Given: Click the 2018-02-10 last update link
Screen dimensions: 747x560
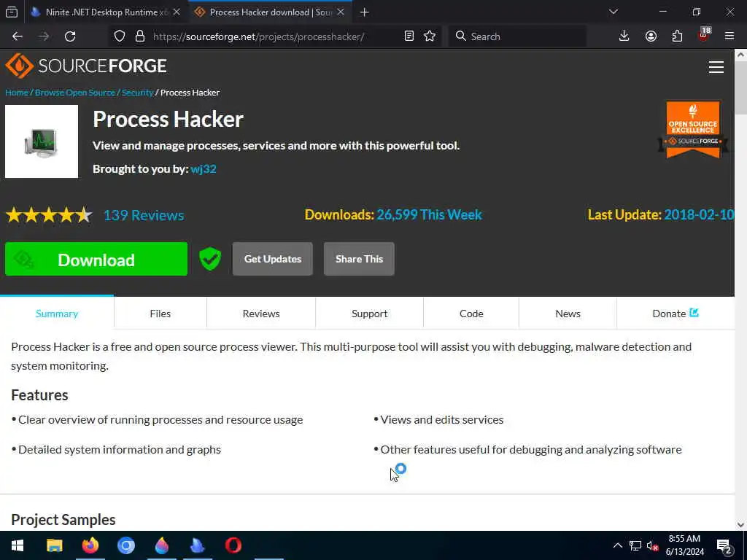Looking at the screenshot, I should (x=699, y=215).
